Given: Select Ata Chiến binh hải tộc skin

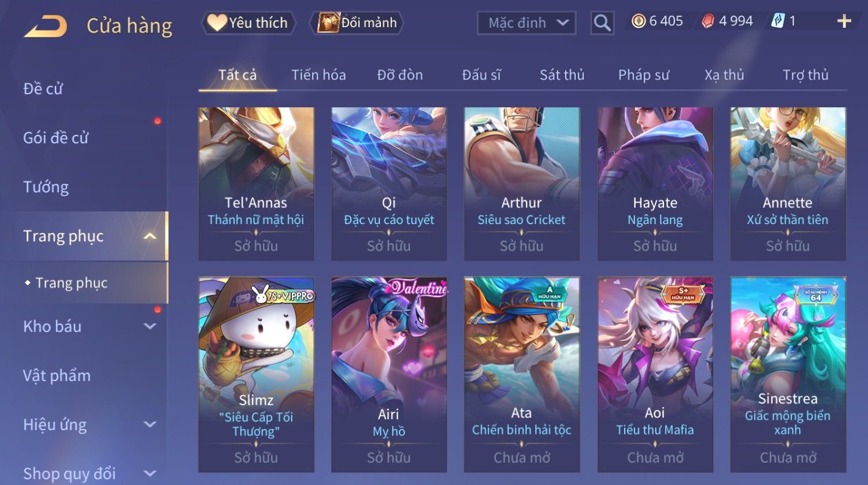Looking at the screenshot, I should 521,375.
